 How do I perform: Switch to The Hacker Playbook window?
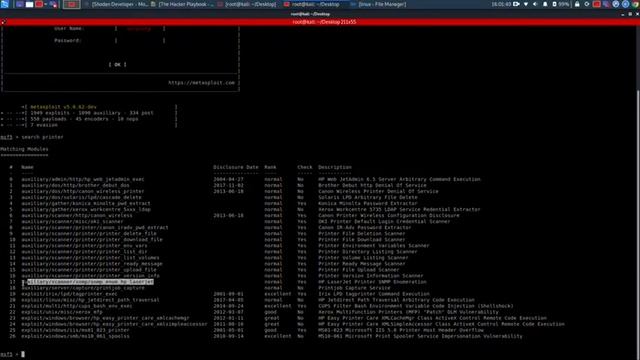(182, 4)
